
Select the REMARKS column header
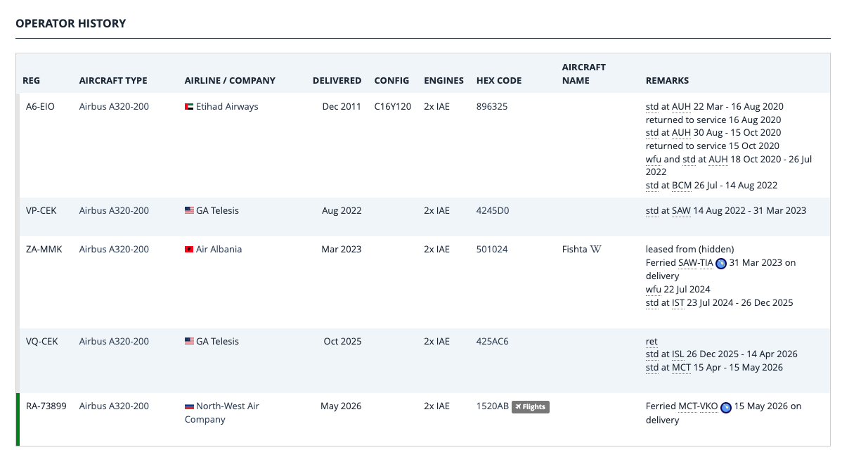click(667, 80)
